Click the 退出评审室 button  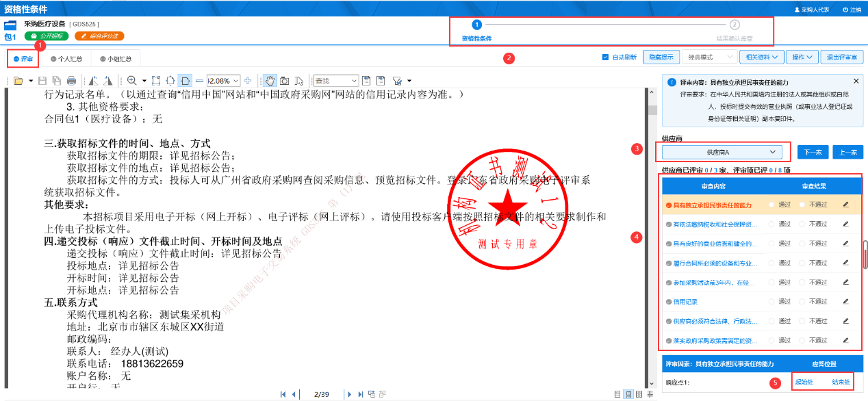click(x=842, y=57)
